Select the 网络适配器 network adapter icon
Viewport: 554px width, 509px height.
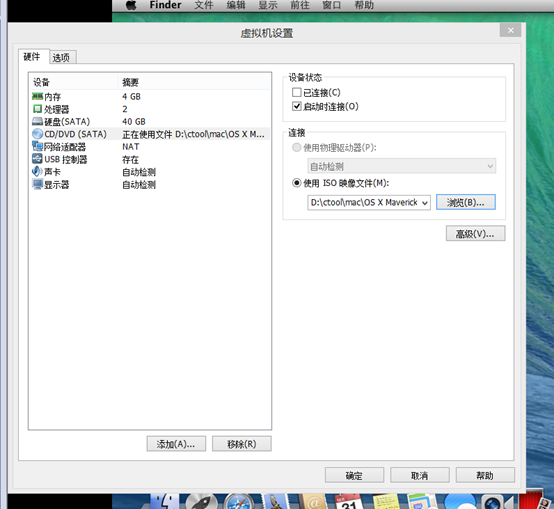[x=37, y=146]
